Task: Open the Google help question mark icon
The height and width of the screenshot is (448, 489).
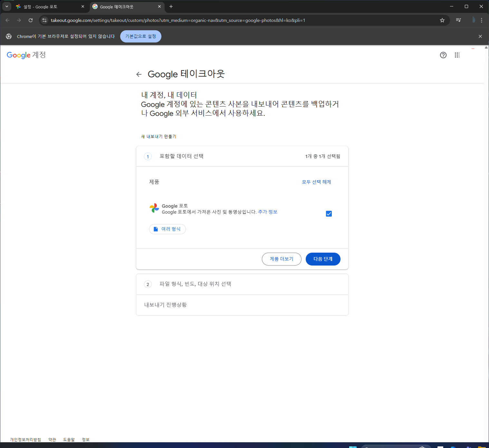Action: (x=443, y=55)
